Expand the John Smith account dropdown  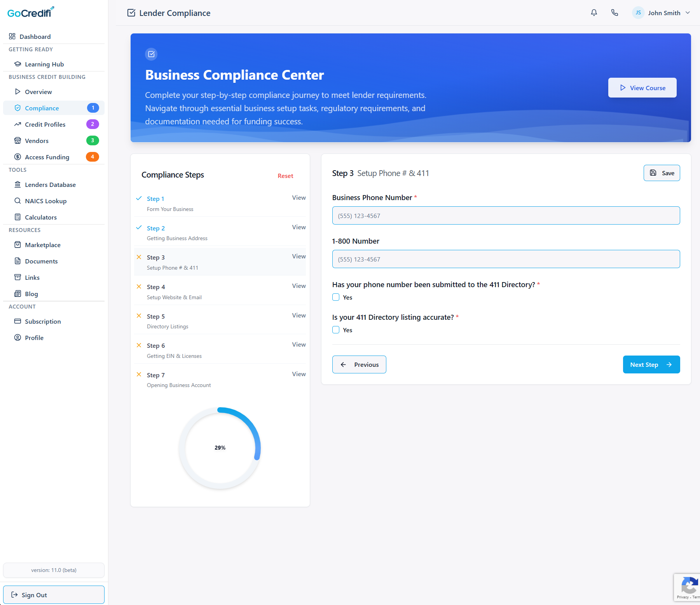pos(688,13)
